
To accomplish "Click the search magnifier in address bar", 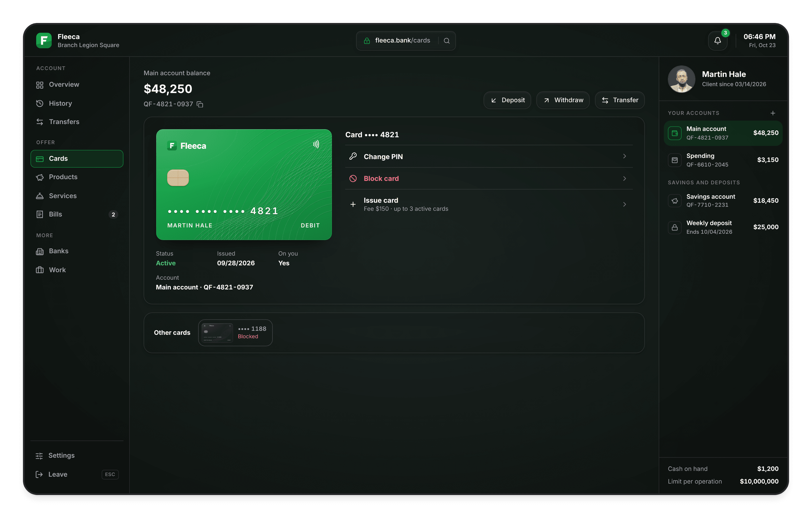I will [x=446, y=41].
